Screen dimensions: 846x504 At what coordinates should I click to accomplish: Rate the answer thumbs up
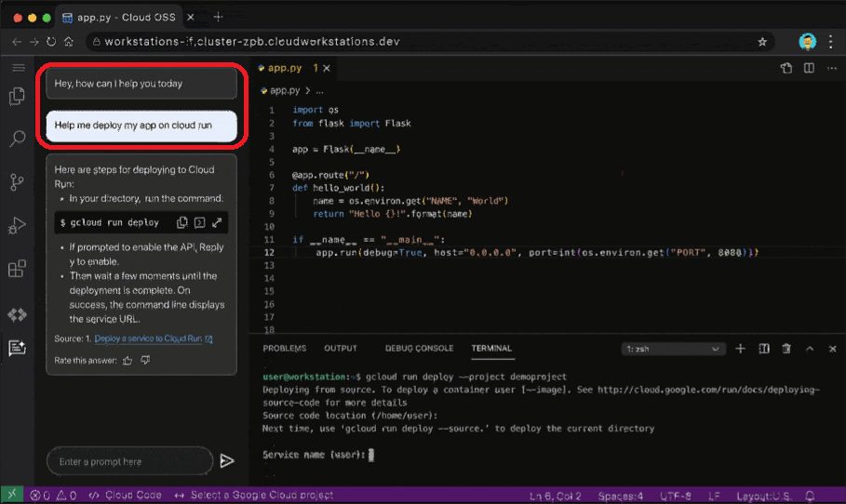[x=128, y=360]
